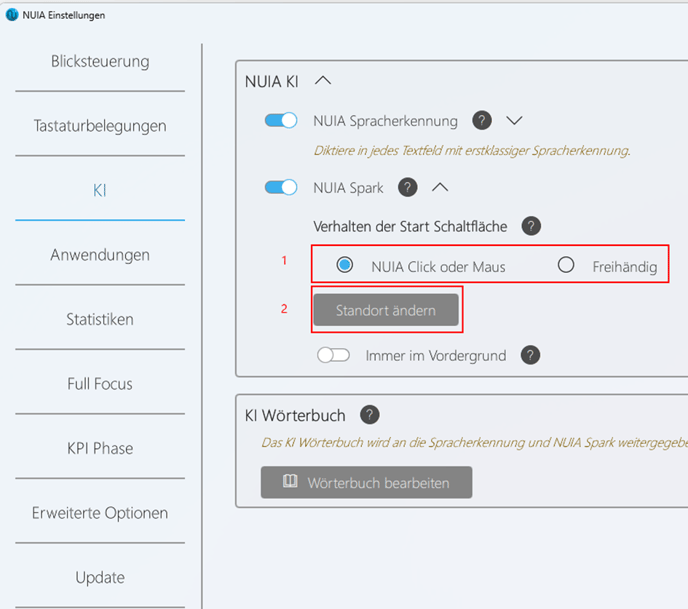
Task: Open the Update tab
Action: (x=100, y=577)
